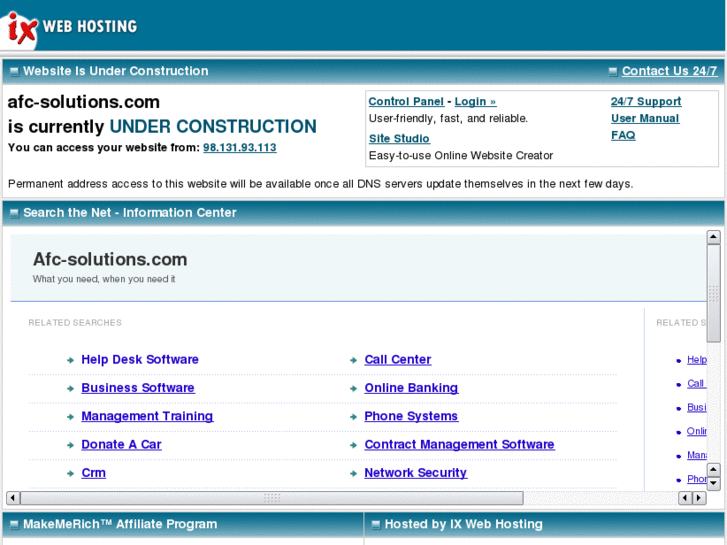This screenshot has width=727, height=545.
Task: Open Donate A Car search link
Action: coord(121,444)
